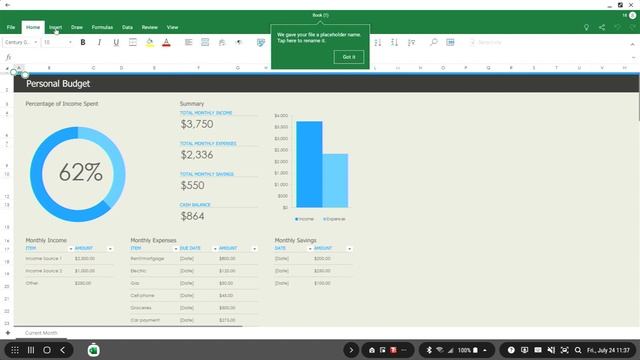The image size is (640, 360).
Task: Click the Book title to rename
Action: (x=320, y=15)
